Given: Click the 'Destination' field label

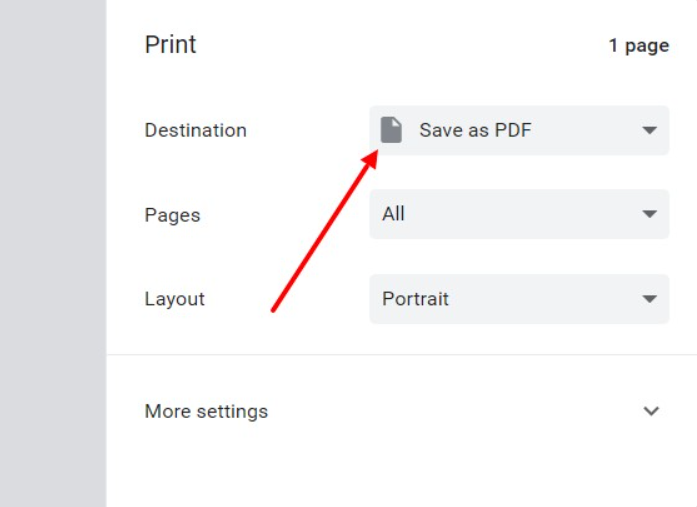Looking at the screenshot, I should tap(196, 130).
